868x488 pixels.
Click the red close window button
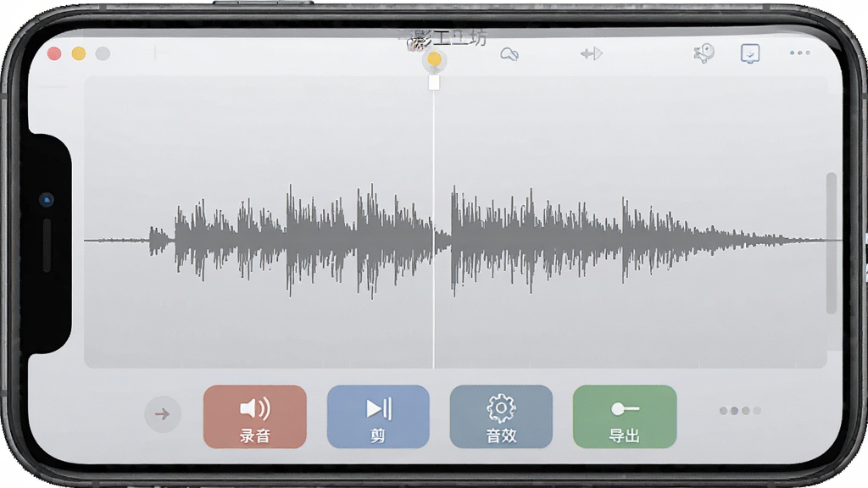click(54, 53)
